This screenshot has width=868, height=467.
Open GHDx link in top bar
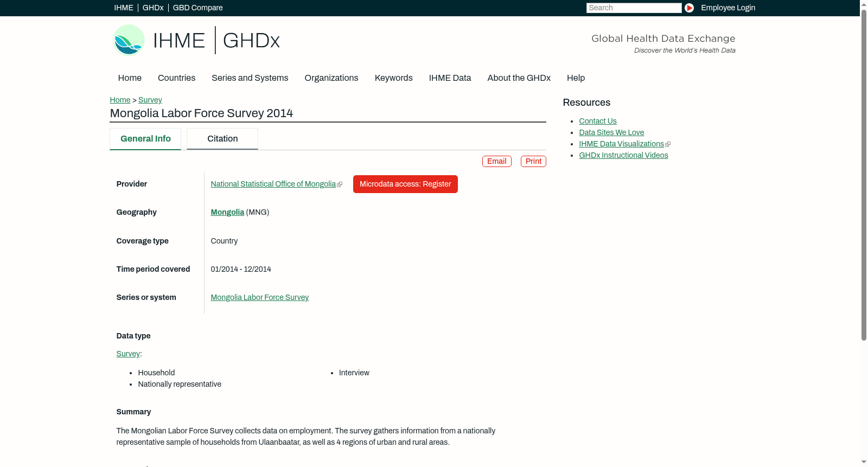pos(153,8)
